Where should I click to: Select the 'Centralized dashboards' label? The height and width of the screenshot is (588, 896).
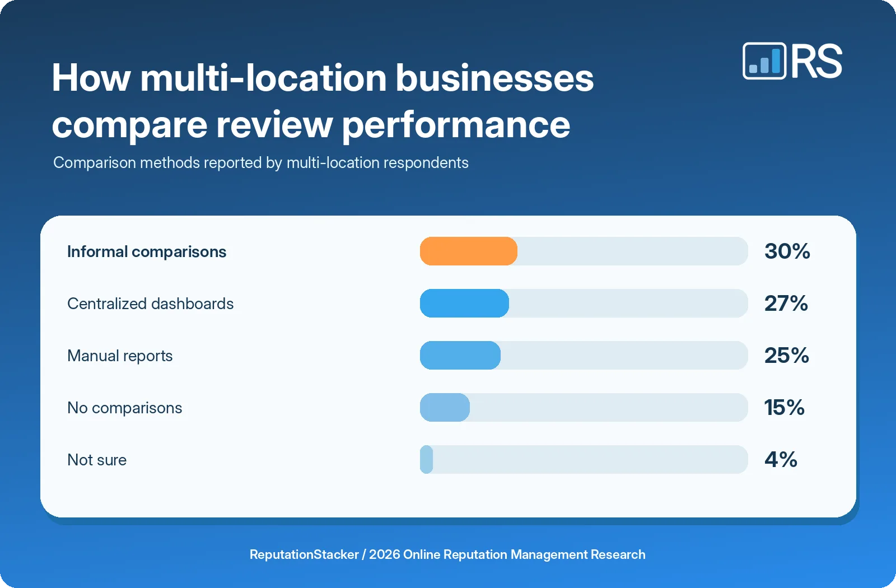[151, 304]
